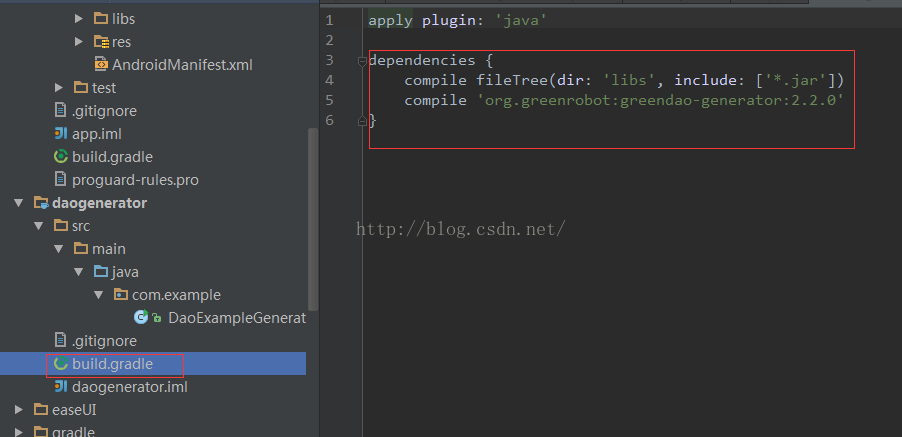Collapse the com.example package arrow
This screenshot has height=437, width=902.
(x=99, y=295)
